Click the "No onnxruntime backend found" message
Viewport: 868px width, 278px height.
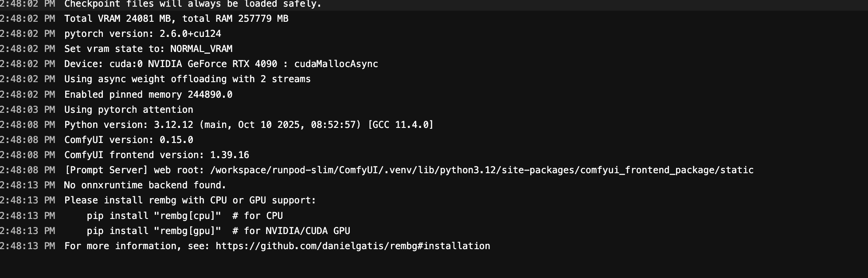145,185
